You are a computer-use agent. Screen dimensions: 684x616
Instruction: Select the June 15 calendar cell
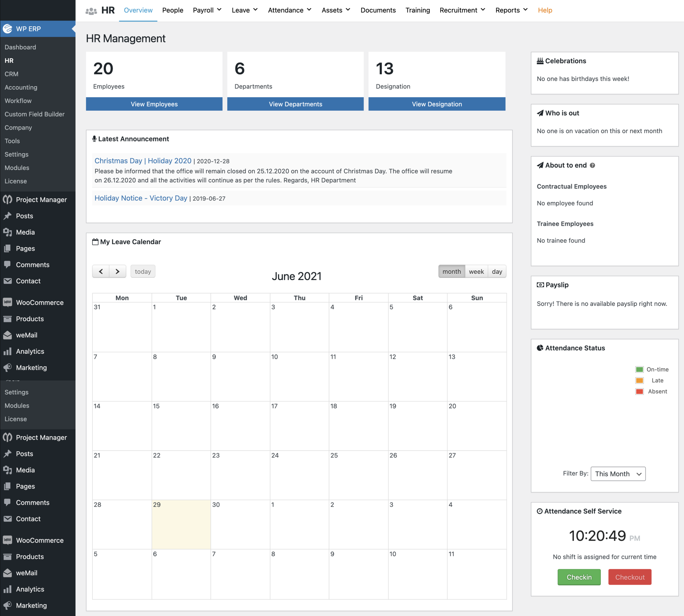coord(181,426)
